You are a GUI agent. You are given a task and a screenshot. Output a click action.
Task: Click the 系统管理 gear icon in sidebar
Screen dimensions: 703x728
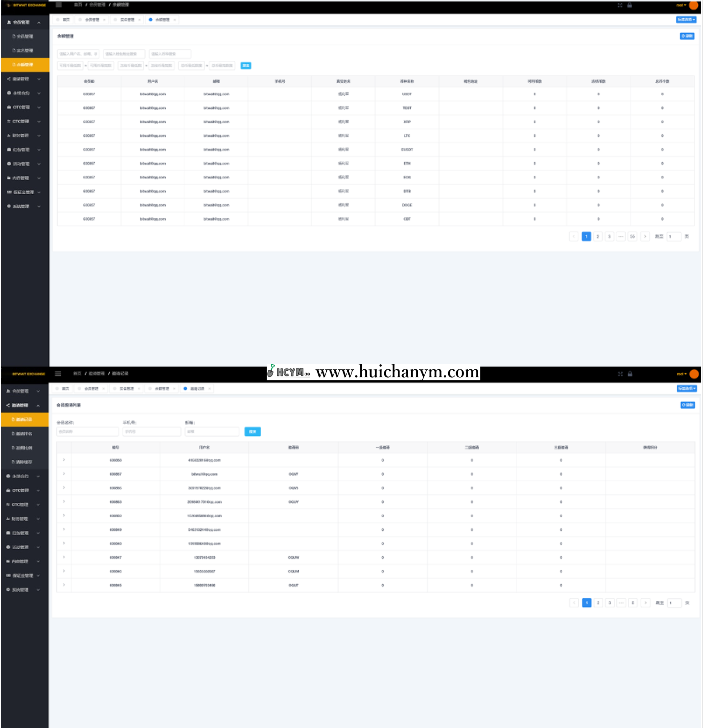[8, 206]
